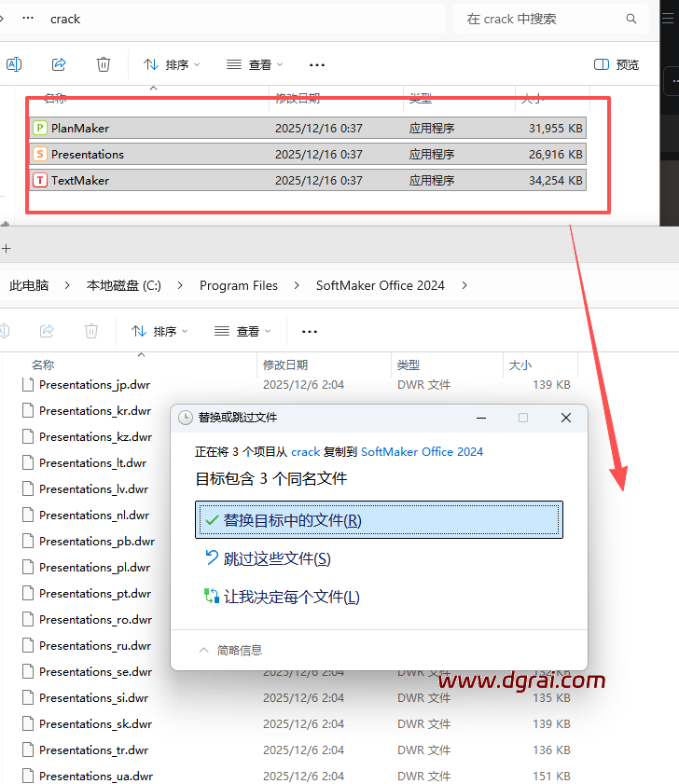
Task: Select file Presentations_pb.dwr
Action: point(97,541)
